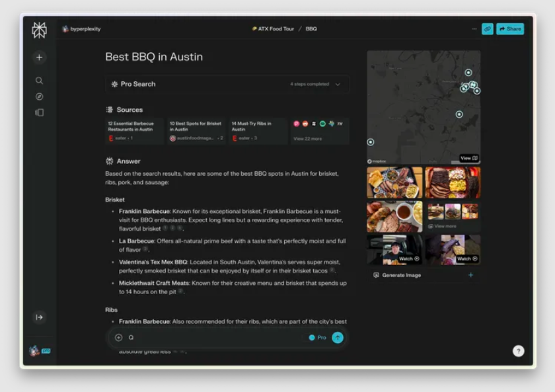Focus the follow-up question input field
The height and width of the screenshot is (392, 555).
pos(216,338)
